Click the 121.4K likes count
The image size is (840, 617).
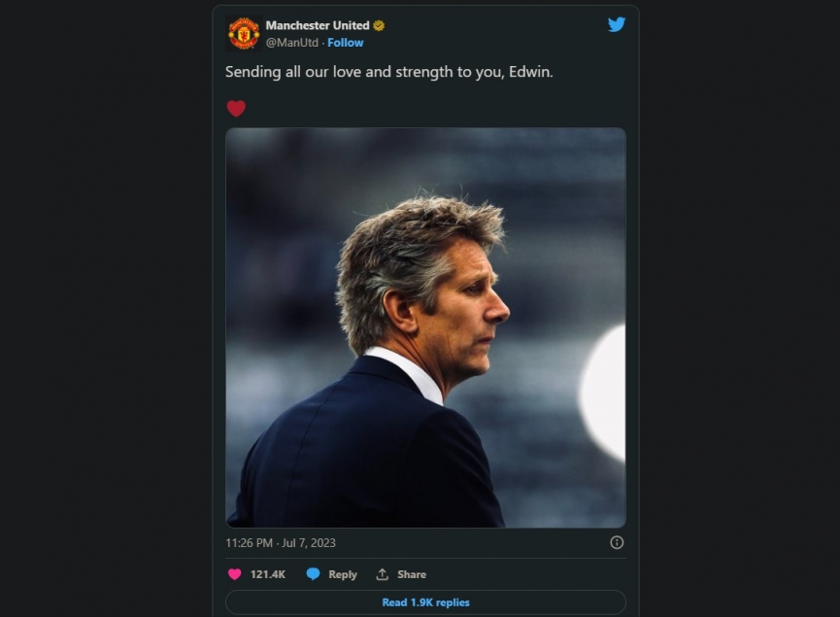pos(268,574)
